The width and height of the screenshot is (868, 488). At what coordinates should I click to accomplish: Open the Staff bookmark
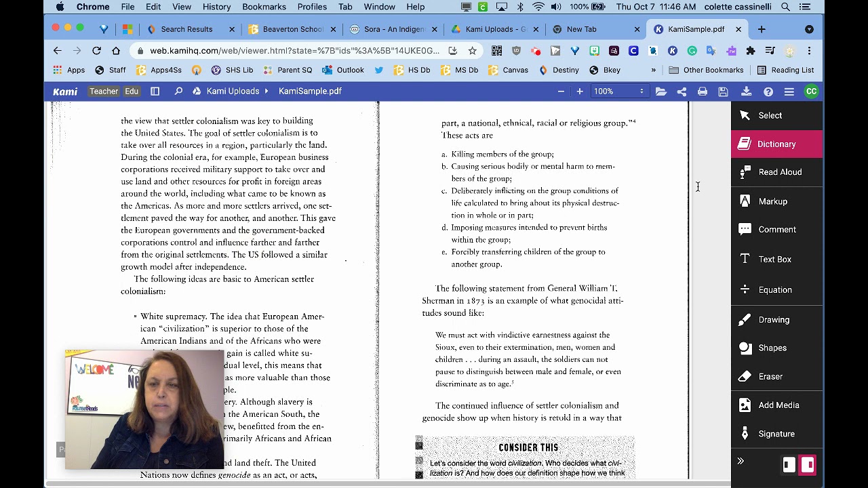tap(111, 70)
